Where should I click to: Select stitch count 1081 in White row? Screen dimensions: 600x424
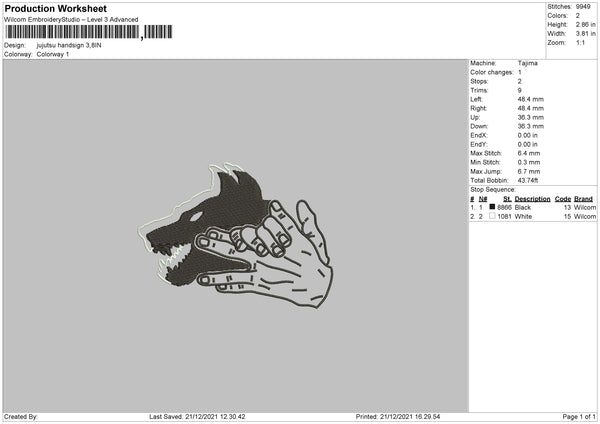[x=504, y=217]
